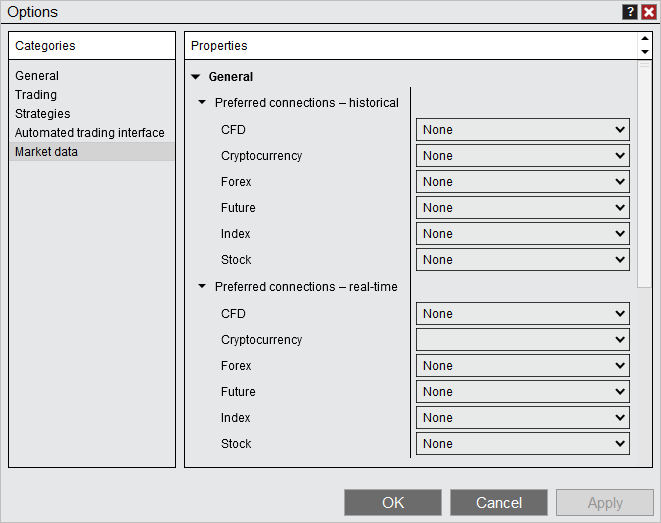Click the Cancel button

pyautogui.click(x=499, y=503)
